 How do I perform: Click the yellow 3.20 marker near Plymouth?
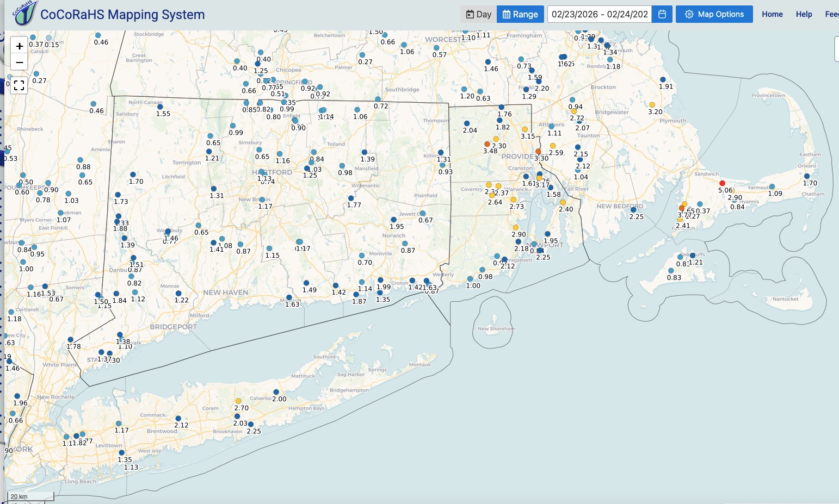[x=652, y=105]
